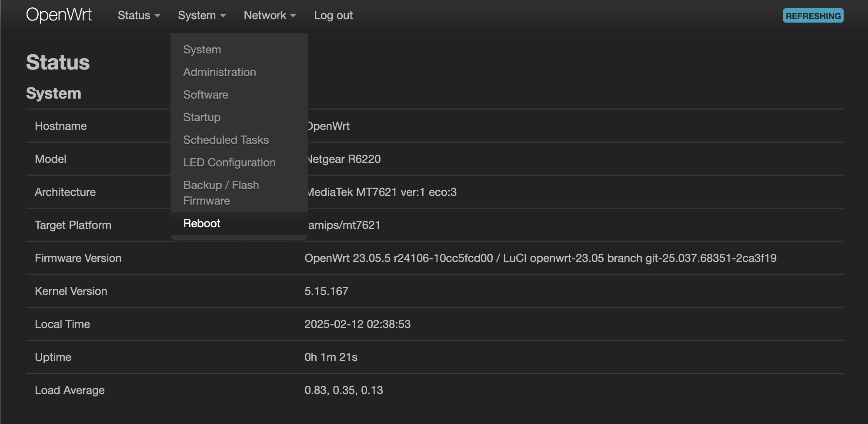This screenshot has width=868, height=424.
Task: Click uptime value 0h 1m 21s
Action: point(331,357)
